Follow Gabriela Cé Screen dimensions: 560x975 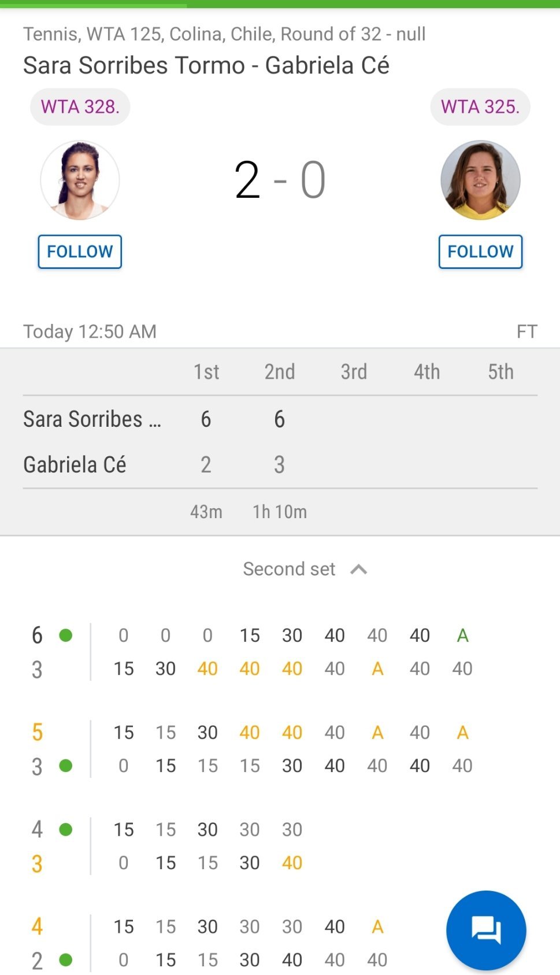480,252
